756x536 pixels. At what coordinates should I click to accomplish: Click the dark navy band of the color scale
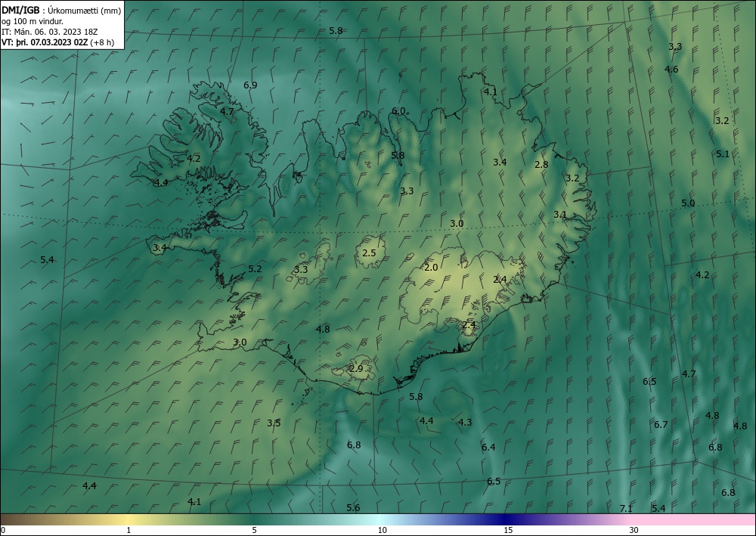point(507,519)
